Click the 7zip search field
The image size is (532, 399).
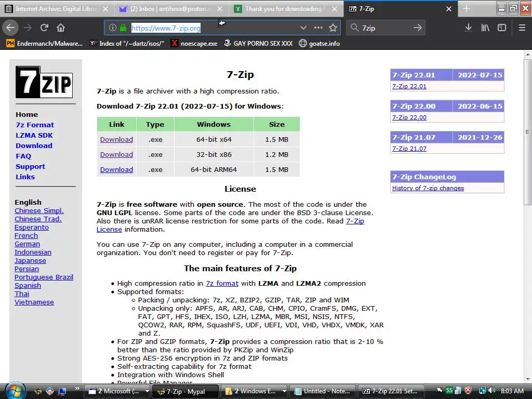click(386, 28)
